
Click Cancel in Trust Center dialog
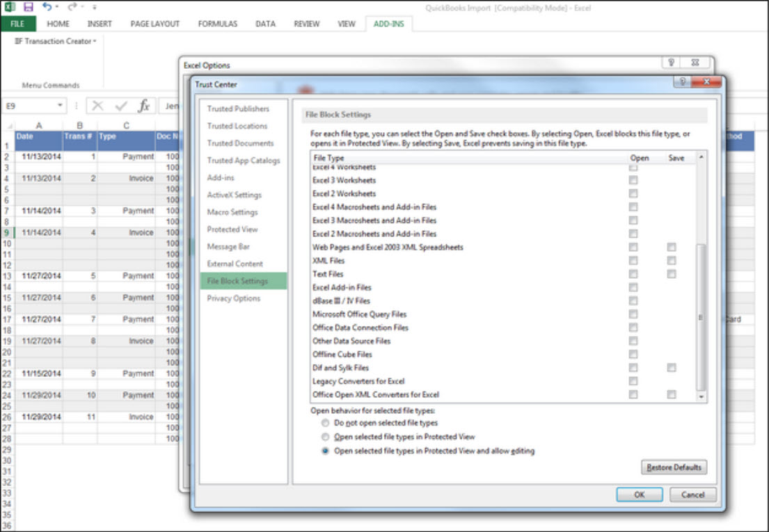click(x=693, y=494)
